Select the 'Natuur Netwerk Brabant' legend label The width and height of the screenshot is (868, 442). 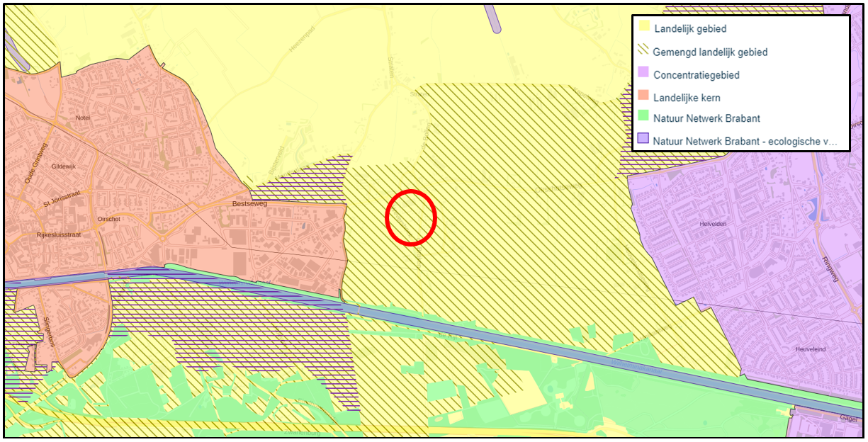pyautogui.click(x=707, y=118)
